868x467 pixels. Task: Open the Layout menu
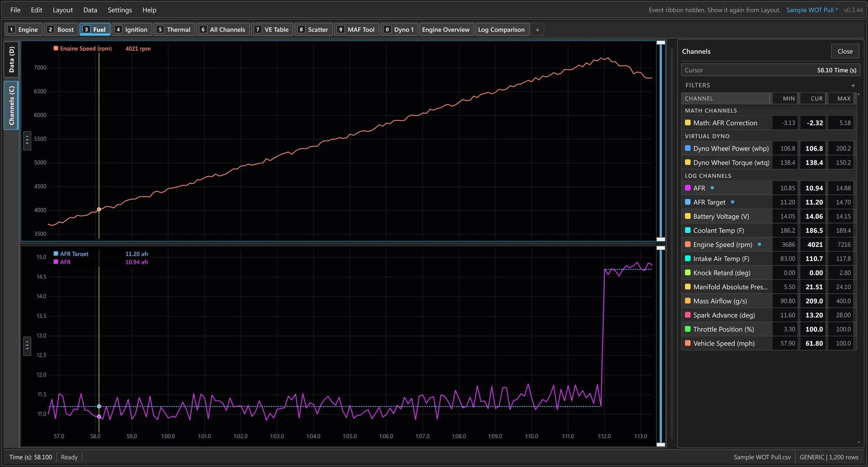click(x=62, y=10)
